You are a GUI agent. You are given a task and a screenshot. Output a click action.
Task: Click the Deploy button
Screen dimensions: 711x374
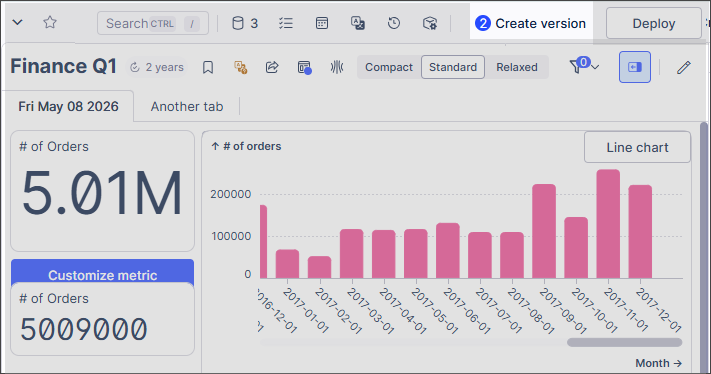coord(654,23)
